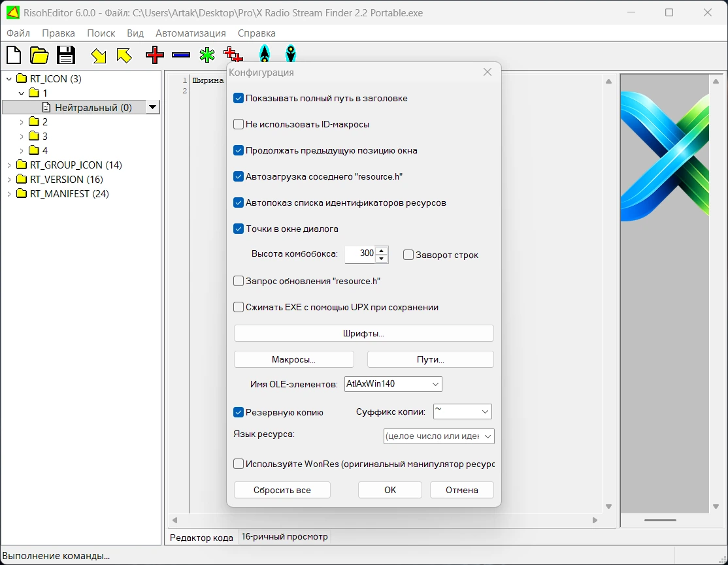
Task: Toggle Продолжать предыдущую позицию окна checkbox
Action: [x=238, y=150]
